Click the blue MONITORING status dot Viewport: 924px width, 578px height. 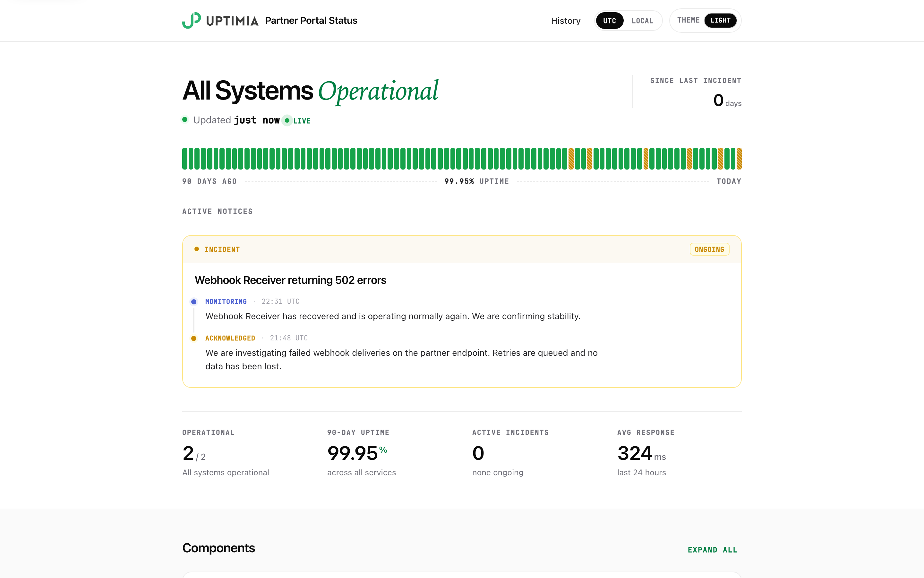[193, 302]
